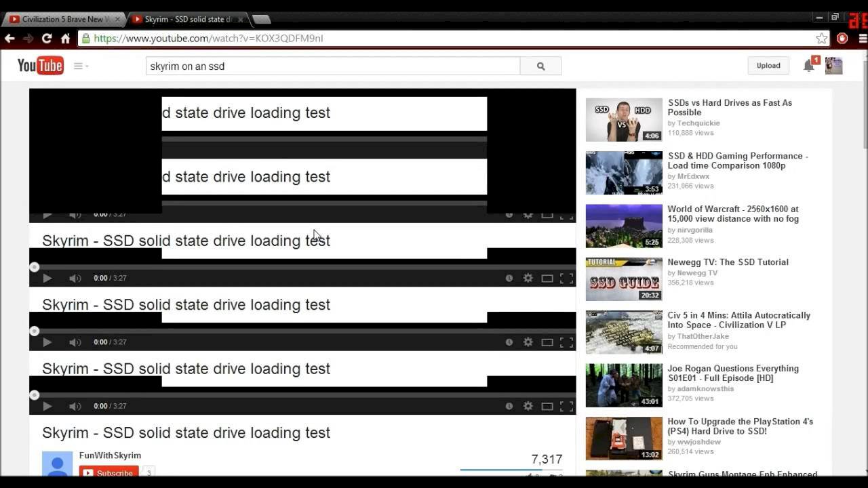Screen dimensions: 868x488
Task: Click the World of Warcraft 5:25 thumbnail
Action: point(624,226)
